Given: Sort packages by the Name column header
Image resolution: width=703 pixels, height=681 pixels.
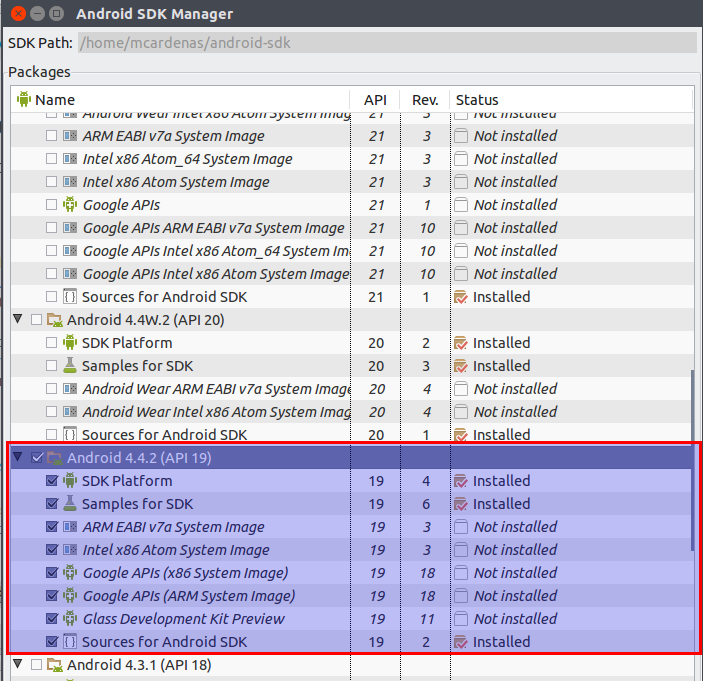Looking at the screenshot, I should [x=181, y=99].
